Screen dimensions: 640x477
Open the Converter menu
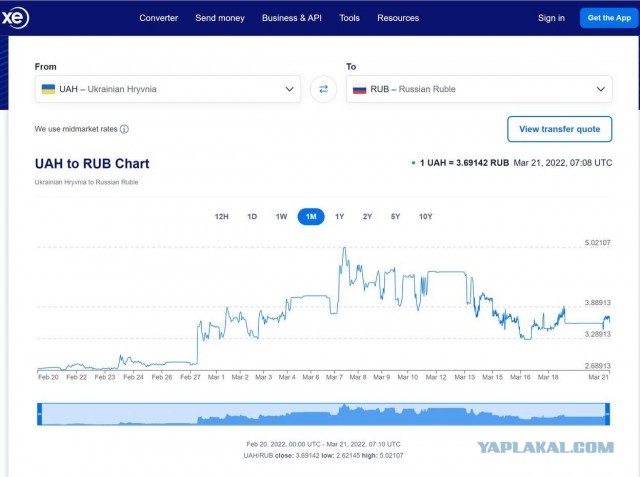click(x=158, y=18)
